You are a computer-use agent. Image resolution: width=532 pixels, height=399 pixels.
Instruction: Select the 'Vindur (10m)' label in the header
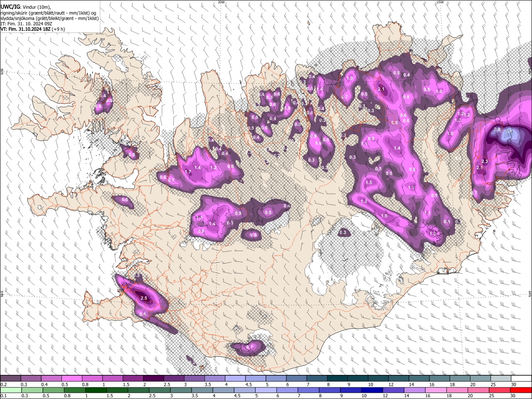coord(37,7)
